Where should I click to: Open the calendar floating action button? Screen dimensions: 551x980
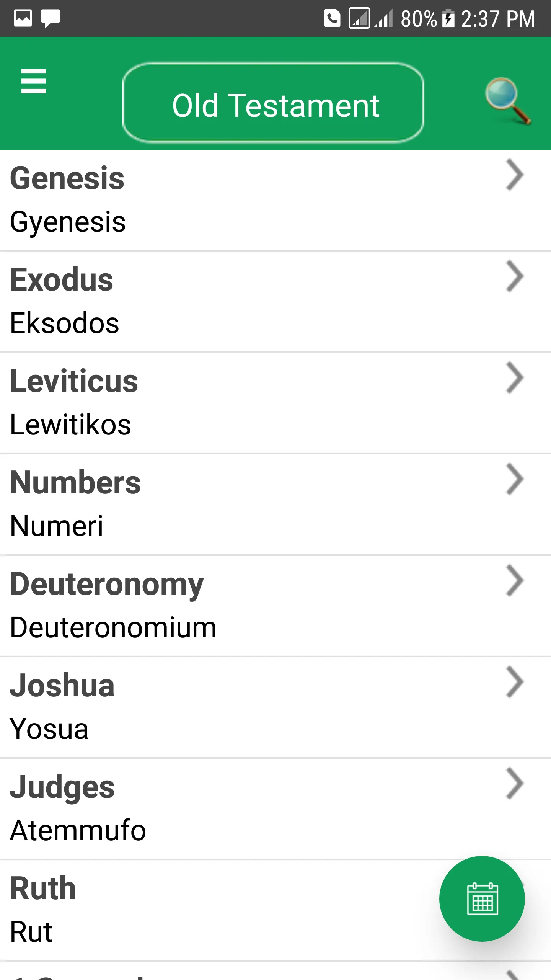(482, 898)
